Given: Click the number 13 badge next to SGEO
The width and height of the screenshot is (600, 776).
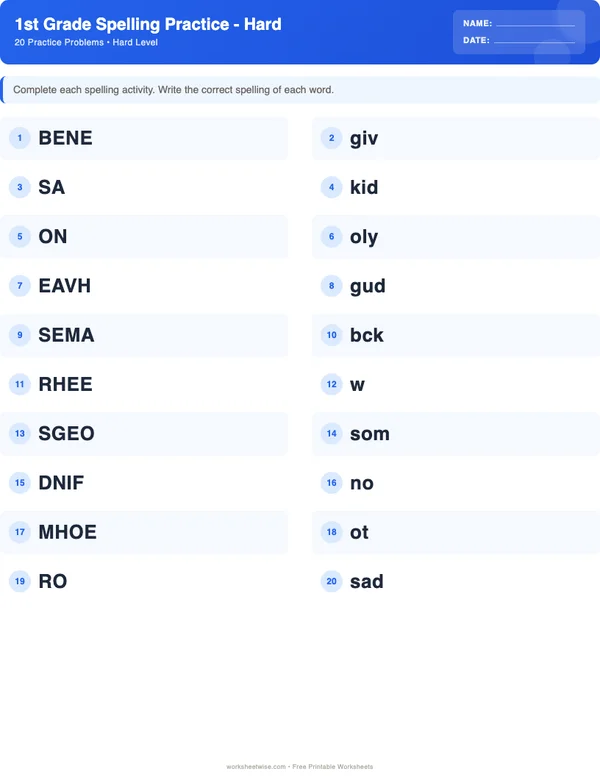Looking at the screenshot, I should coord(20,434).
